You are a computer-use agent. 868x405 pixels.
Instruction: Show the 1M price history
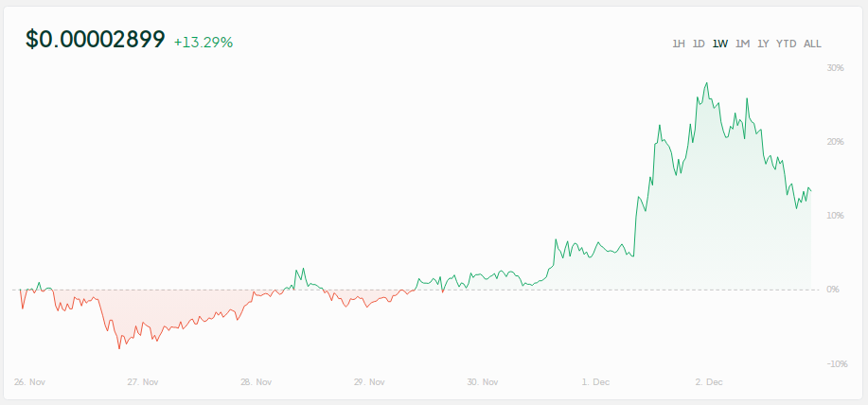click(x=742, y=44)
